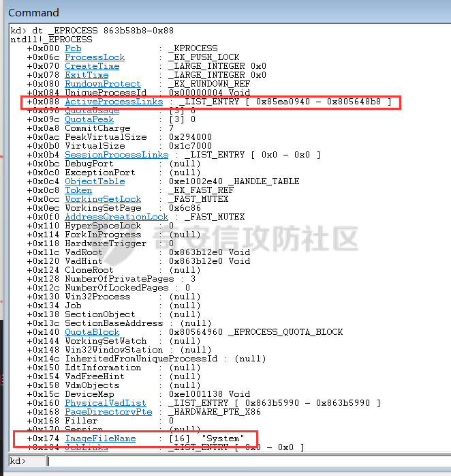Open the RundownProtect link

pyautogui.click(x=103, y=83)
